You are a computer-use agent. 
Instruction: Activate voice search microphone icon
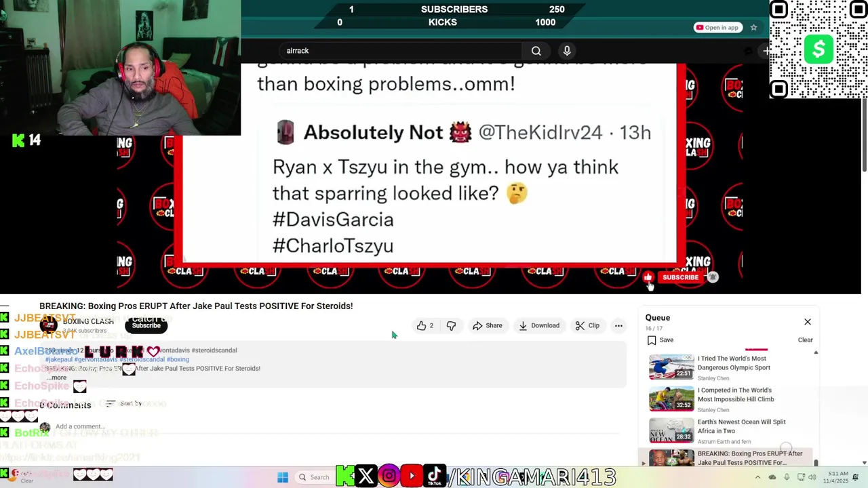567,51
